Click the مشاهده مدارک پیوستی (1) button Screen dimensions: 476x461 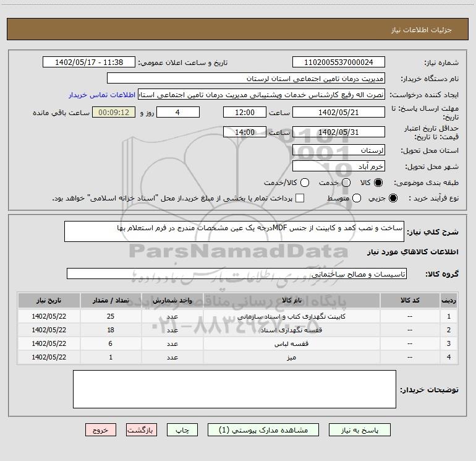pyautogui.click(x=263, y=430)
